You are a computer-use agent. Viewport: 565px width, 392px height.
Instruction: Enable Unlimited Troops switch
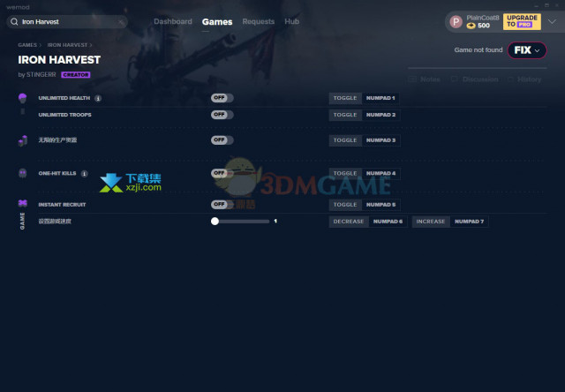(222, 115)
